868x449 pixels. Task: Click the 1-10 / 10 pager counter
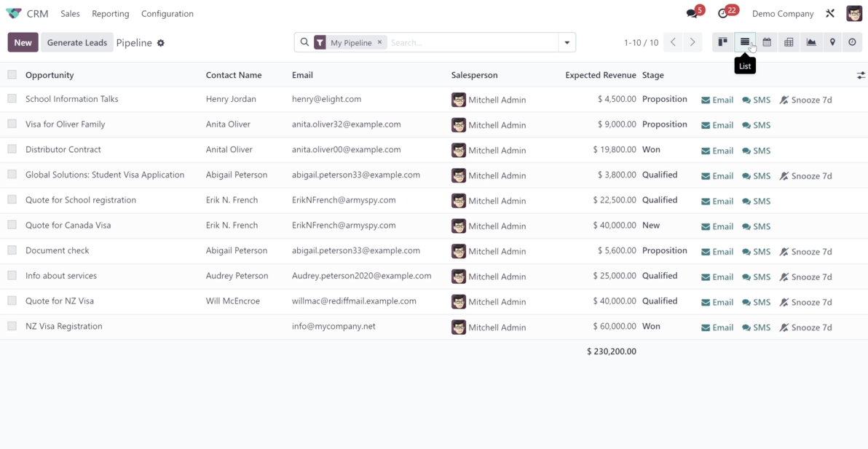[x=641, y=43]
